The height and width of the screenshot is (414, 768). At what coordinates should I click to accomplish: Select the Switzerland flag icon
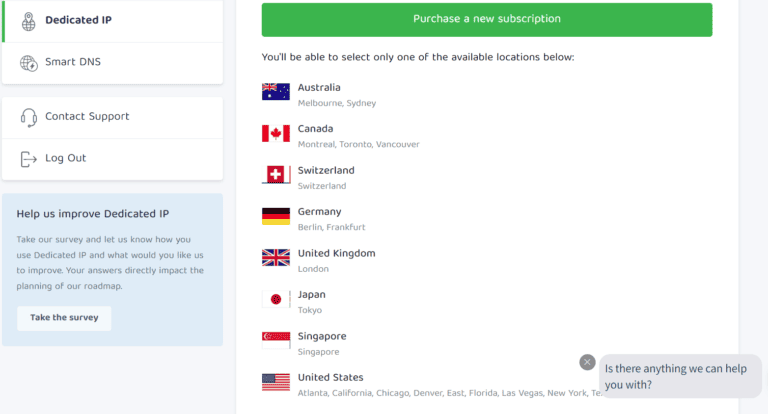[276, 175]
